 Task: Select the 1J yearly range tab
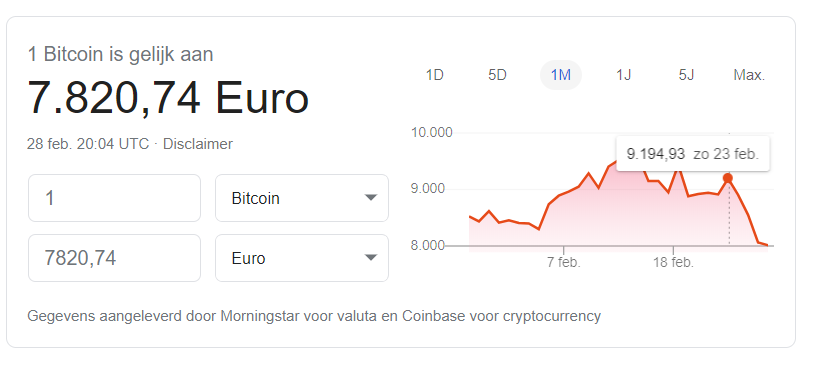pos(623,75)
